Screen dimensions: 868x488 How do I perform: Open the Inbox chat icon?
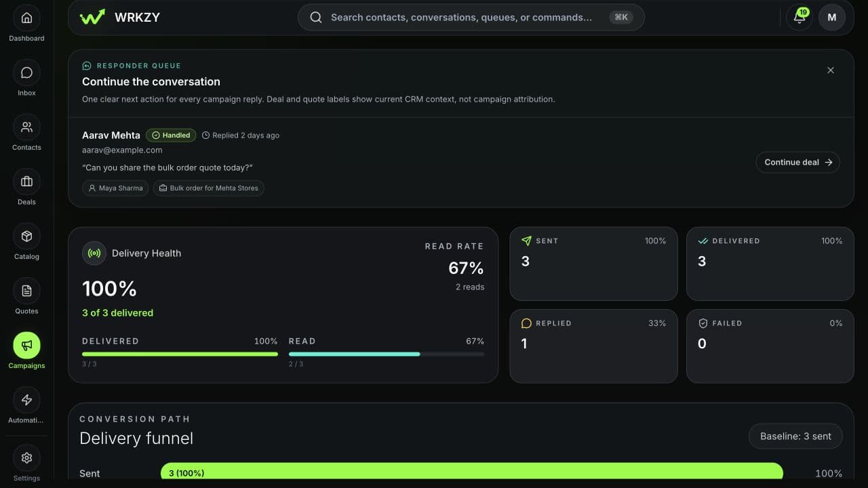pyautogui.click(x=26, y=73)
